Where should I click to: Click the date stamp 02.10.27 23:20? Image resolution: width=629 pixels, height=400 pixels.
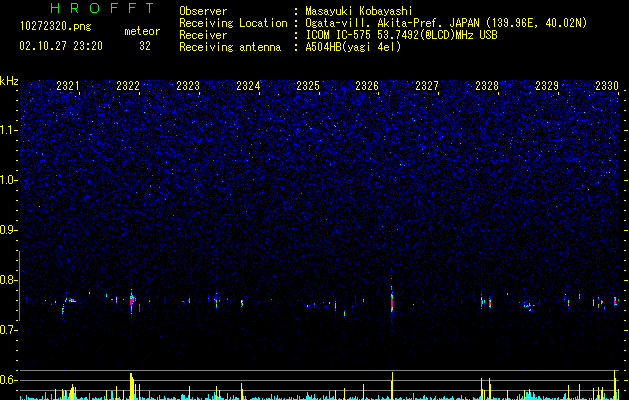(x=61, y=46)
